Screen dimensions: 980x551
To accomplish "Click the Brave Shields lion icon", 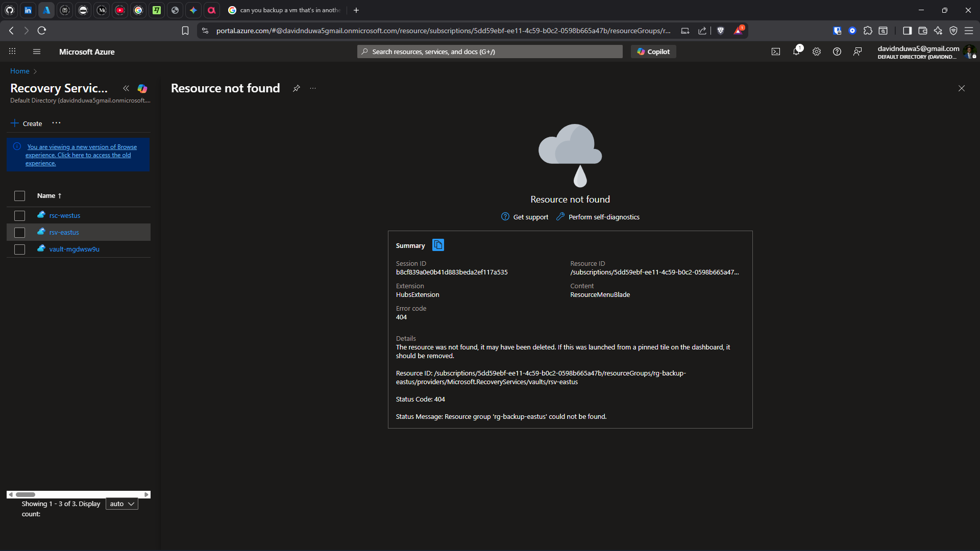I will [721, 31].
